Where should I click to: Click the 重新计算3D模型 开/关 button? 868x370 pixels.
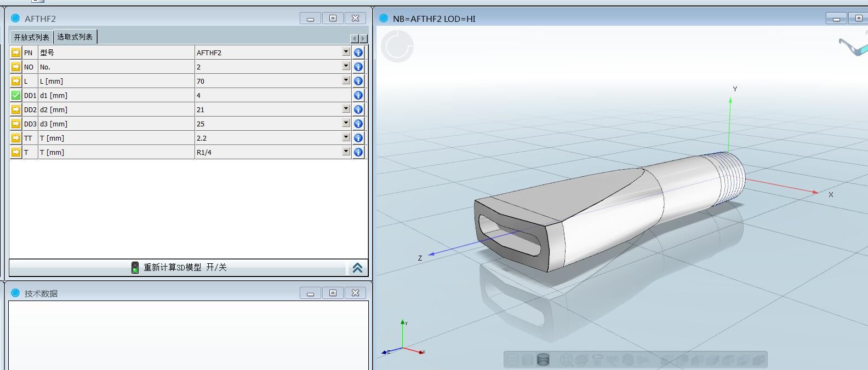click(185, 268)
